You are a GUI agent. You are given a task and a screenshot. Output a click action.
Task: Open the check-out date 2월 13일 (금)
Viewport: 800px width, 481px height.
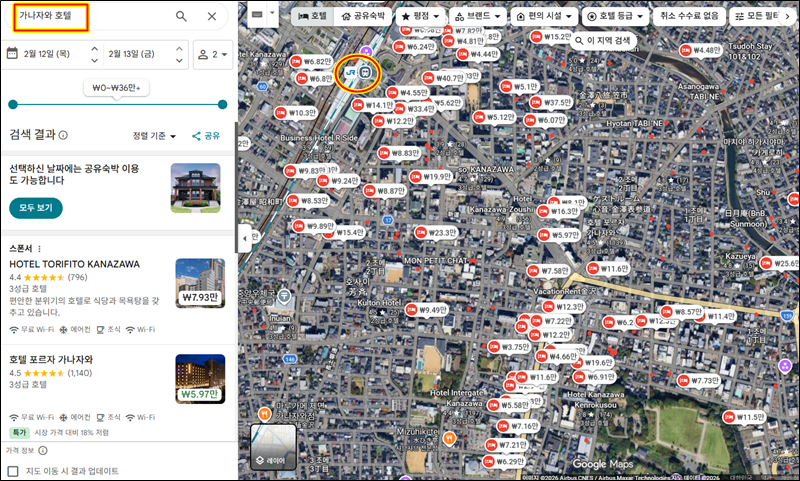coord(132,54)
